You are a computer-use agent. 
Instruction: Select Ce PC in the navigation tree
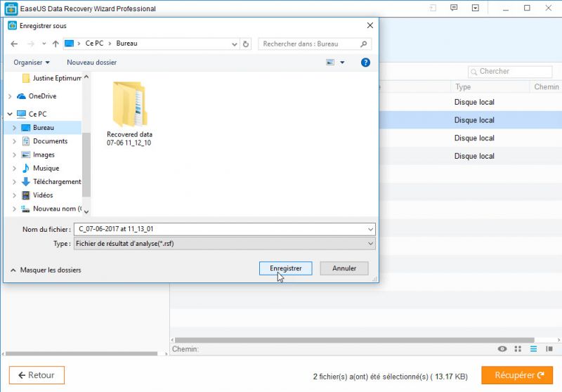click(x=32, y=114)
